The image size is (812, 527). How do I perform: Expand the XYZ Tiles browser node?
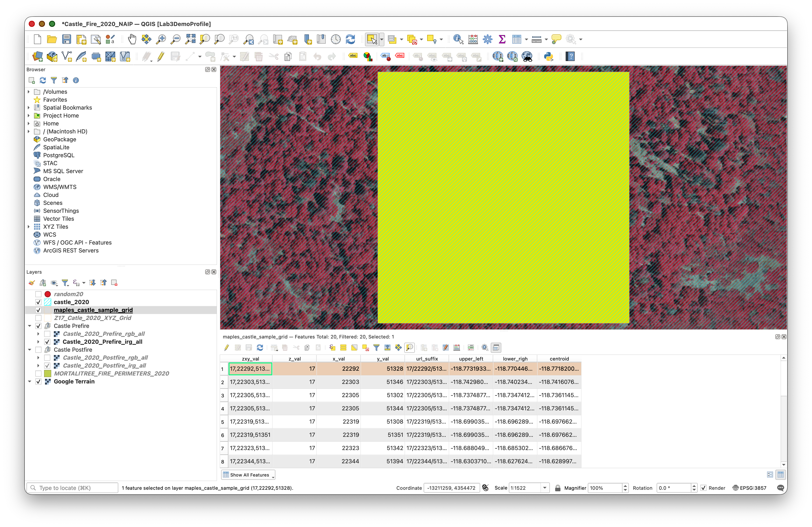[29, 227]
